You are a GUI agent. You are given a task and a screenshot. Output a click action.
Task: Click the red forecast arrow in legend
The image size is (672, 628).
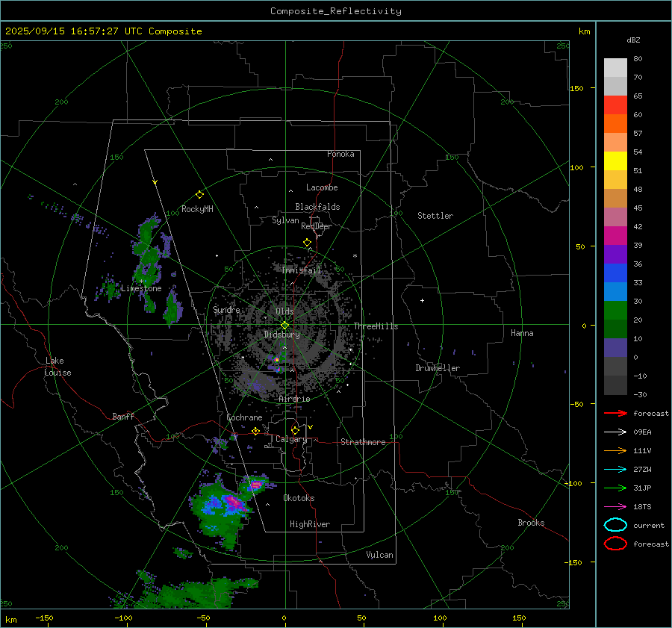(615, 413)
